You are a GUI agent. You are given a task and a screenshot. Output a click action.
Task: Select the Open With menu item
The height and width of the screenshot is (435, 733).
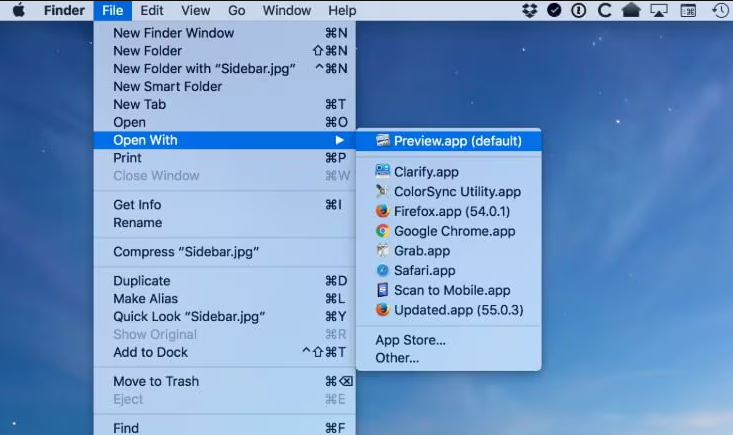coord(224,140)
